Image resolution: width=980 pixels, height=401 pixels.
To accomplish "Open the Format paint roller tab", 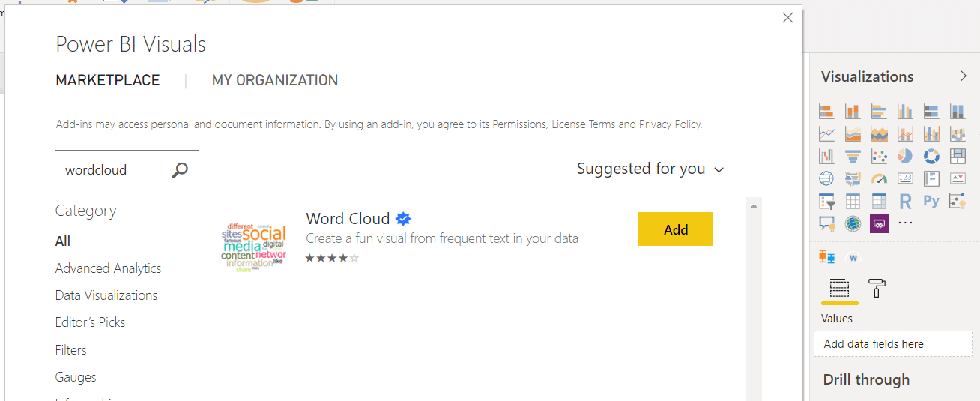I will (x=877, y=288).
